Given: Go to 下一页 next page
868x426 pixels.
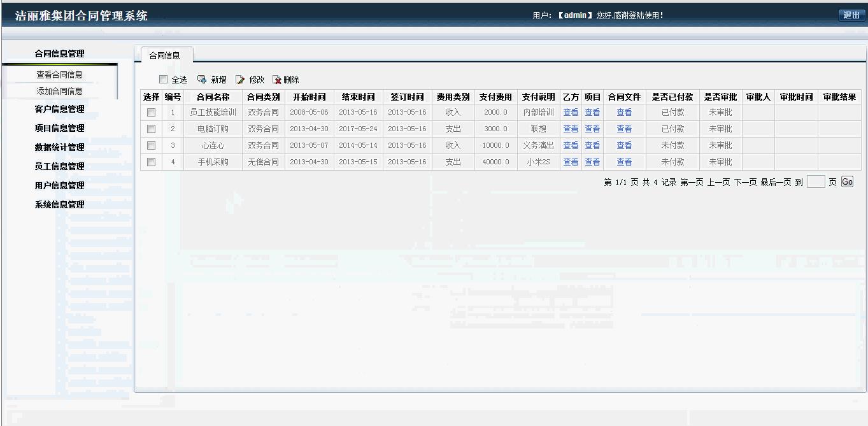Looking at the screenshot, I should pos(745,182).
